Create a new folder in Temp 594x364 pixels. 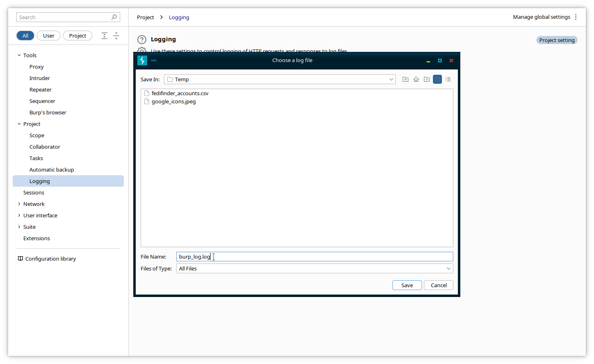click(426, 79)
